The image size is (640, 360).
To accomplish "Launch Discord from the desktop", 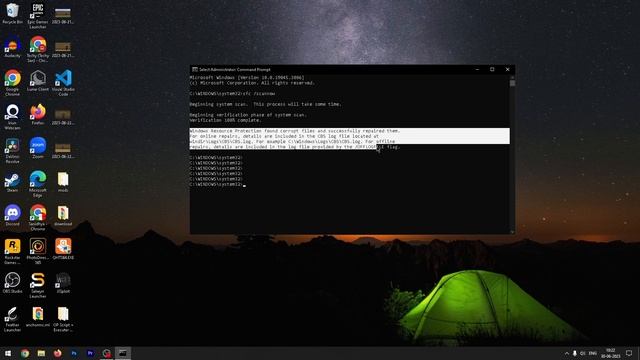I will [x=12, y=216].
